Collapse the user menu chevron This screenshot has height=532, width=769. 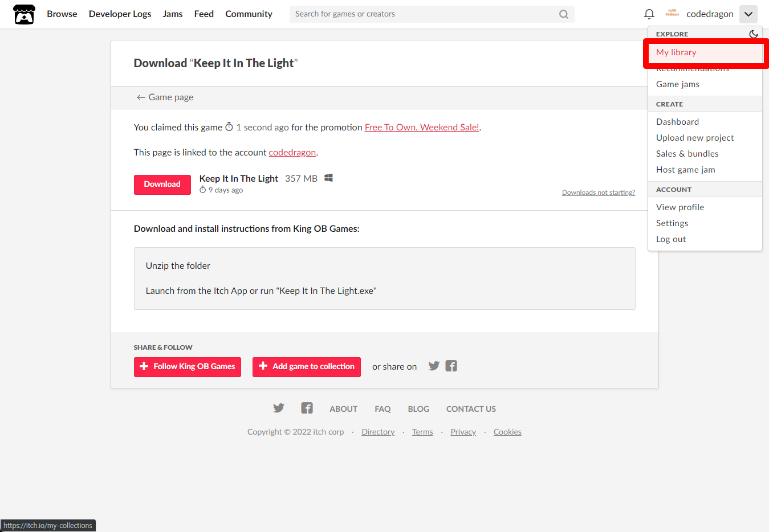pos(748,14)
